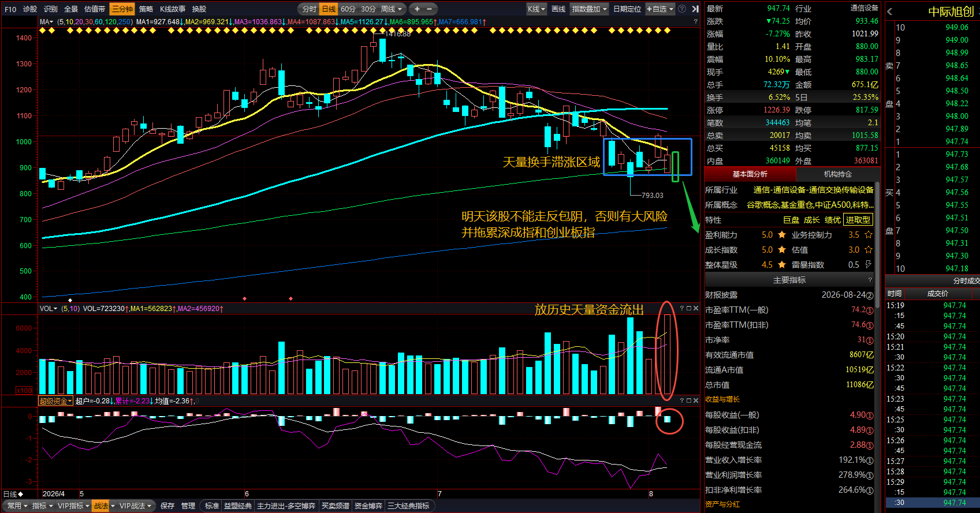The height and width of the screenshot is (513, 980).
Task: Click the outlined star beside 估值 3.0
Action: [869, 250]
